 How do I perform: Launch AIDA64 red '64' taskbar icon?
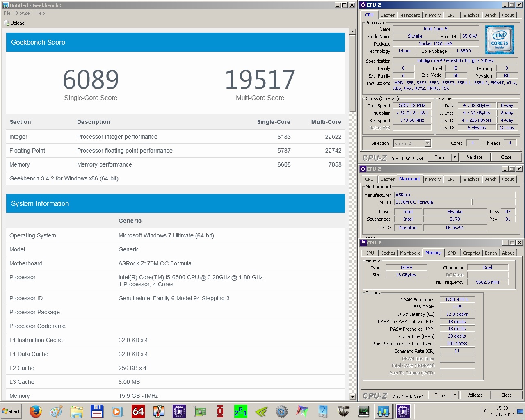[x=138, y=411]
